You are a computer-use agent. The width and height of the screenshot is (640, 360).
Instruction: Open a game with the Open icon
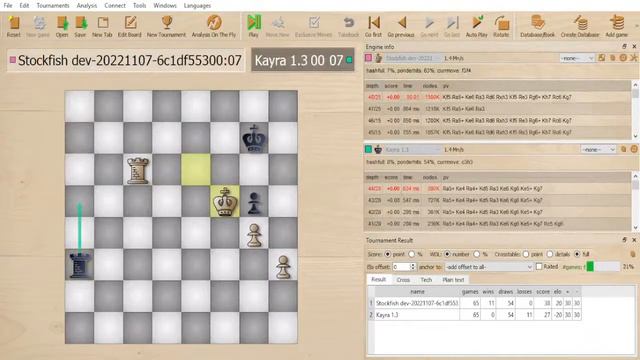(62, 26)
